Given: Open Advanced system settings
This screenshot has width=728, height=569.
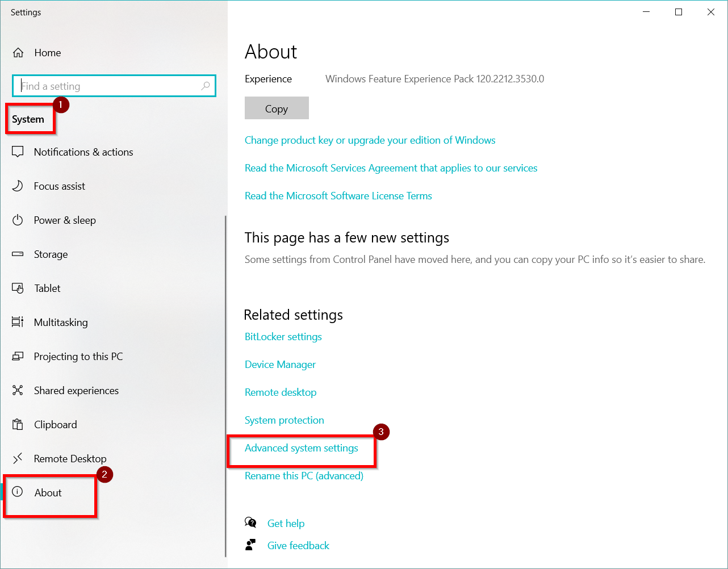Looking at the screenshot, I should coord(301,447).
